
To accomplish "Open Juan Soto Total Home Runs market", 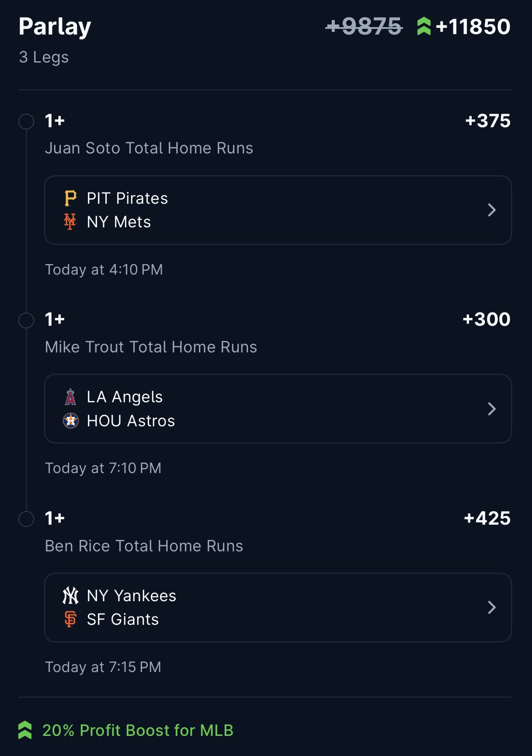I will coord(149,148).
